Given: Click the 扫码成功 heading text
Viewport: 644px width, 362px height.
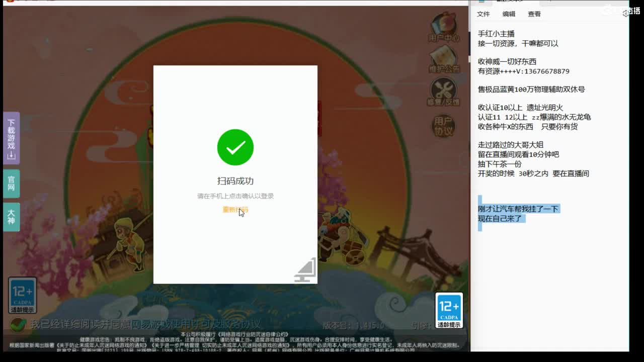Looking at the screenshot, I should pos(235,181).
